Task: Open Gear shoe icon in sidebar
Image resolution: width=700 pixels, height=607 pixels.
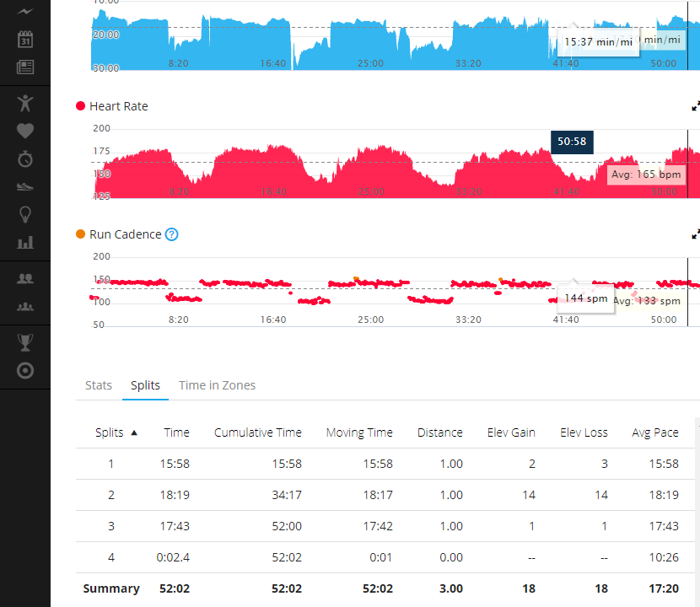Action: [x=25, y=186]
